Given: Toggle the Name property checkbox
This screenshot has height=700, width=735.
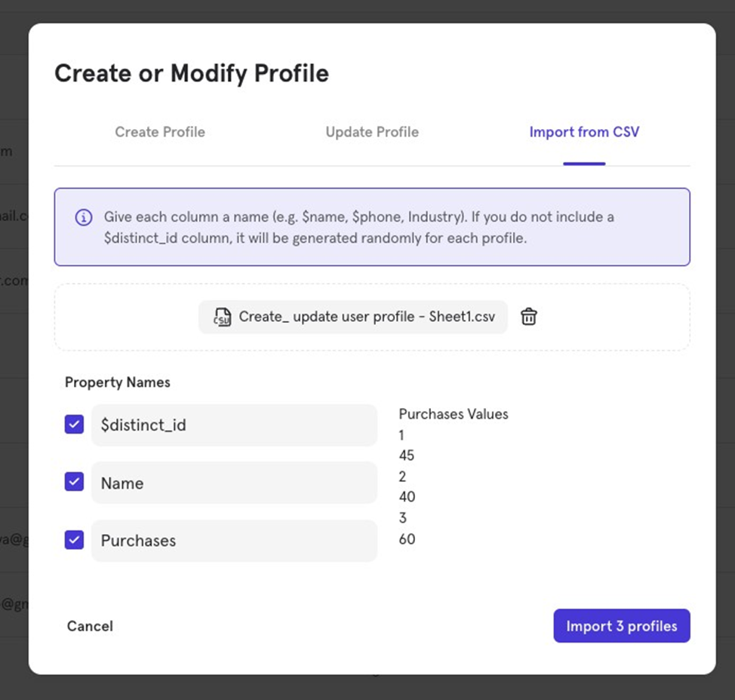Looking at the screenshot, I should click(74, 482).
